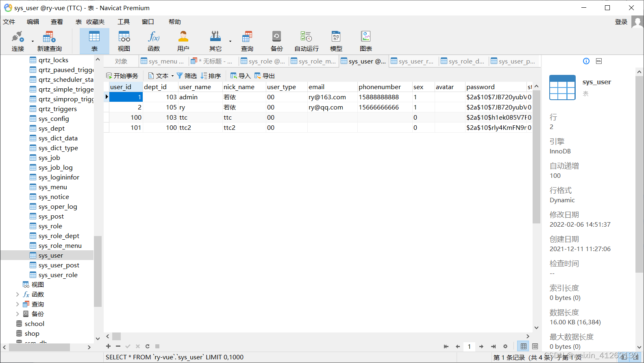The image size is (644, 363).
Task: Expand the 查询 tree node
Action: (17, 304)
